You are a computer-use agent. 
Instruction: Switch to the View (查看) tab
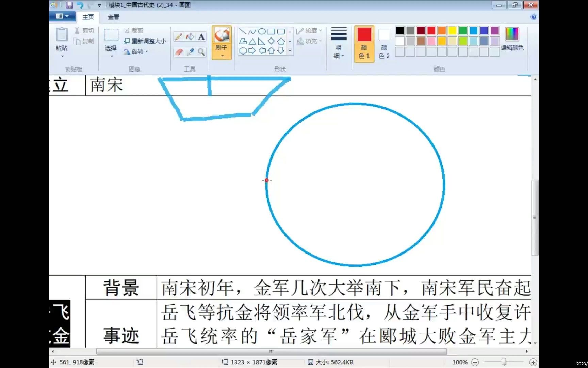[x=113, y=17]
